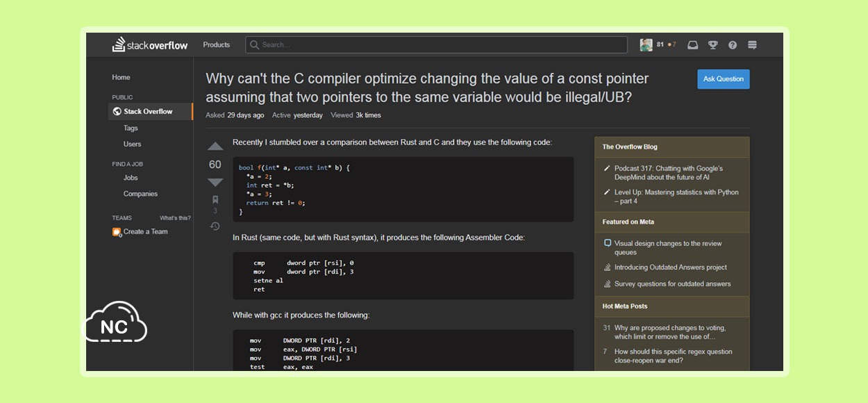Open Introducing Outdated Answers project link
Viewport: 868px width, 403px height.
671,267
